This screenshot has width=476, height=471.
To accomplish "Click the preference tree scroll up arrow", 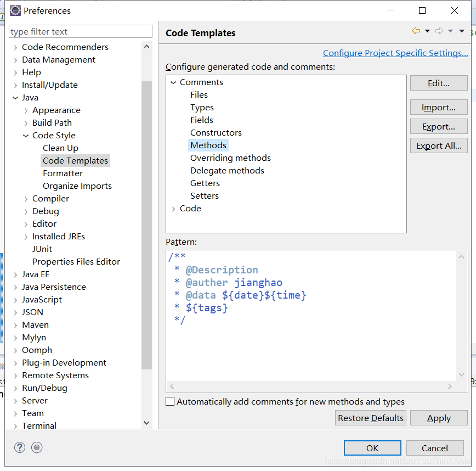I will point(146,47).
